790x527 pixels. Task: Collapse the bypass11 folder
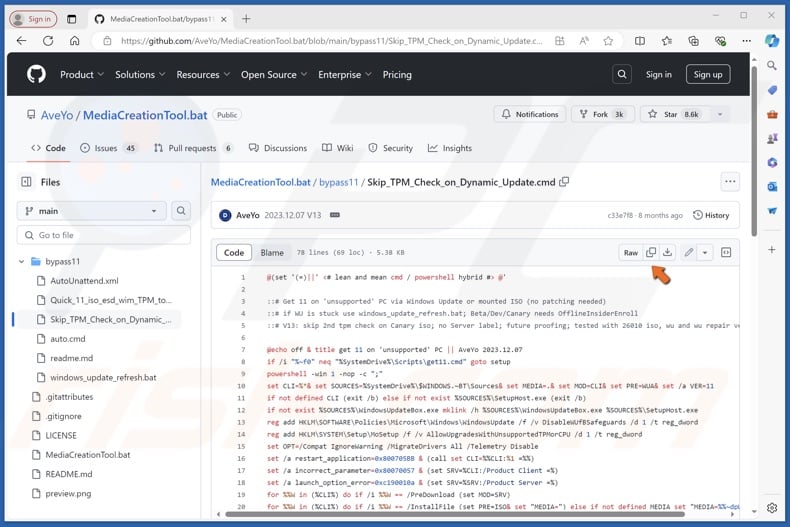(23, 261)
